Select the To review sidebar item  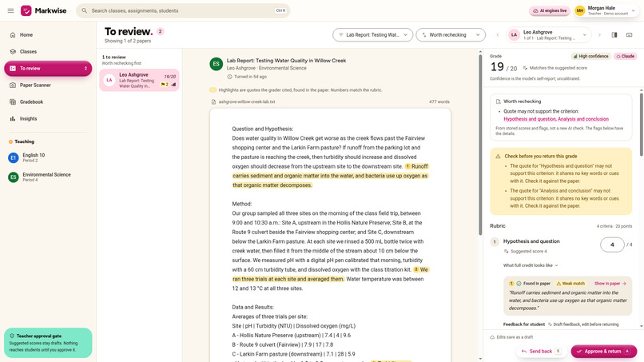[x=48, y=68]
